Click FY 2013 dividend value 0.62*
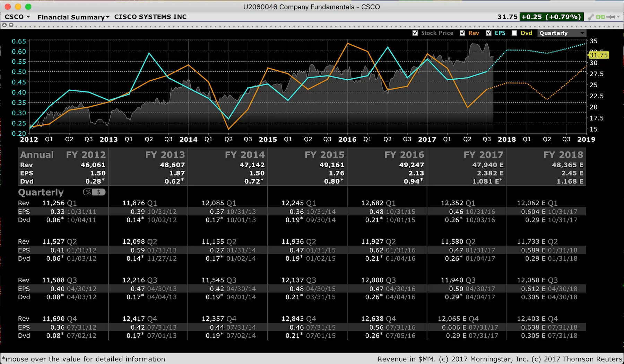 (174, 181)
